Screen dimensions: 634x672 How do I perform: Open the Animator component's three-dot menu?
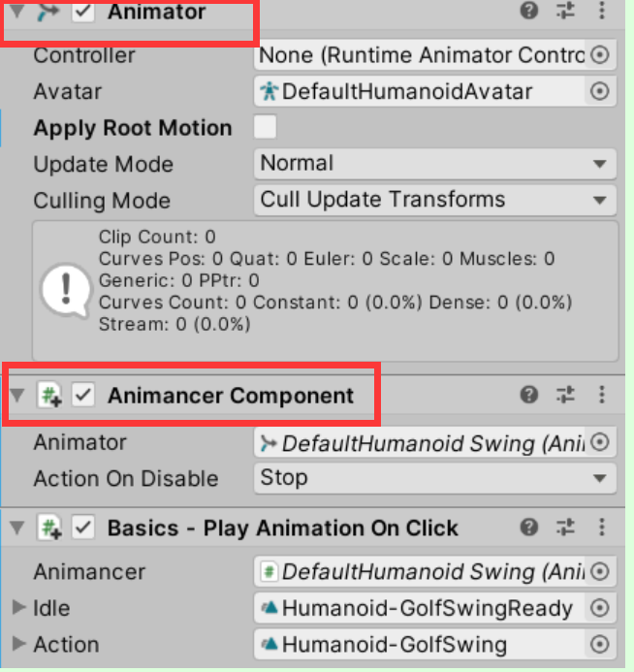(602, 12)
